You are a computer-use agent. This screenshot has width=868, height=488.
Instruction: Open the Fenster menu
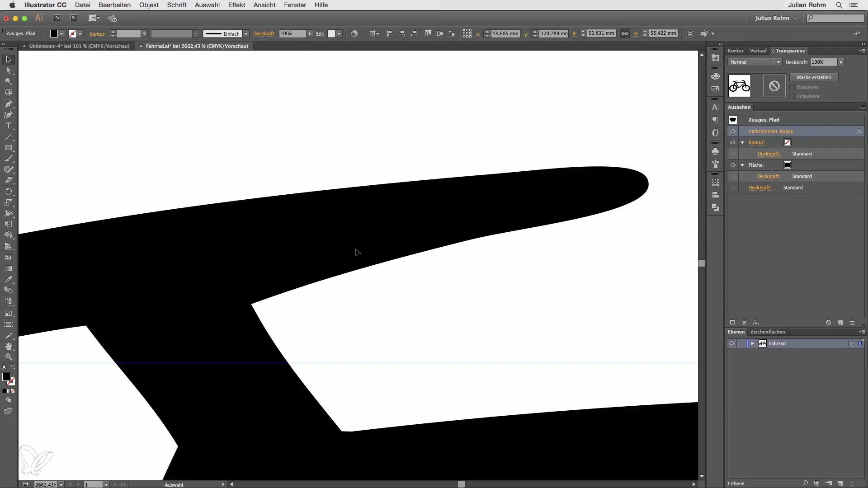point(295,5)
